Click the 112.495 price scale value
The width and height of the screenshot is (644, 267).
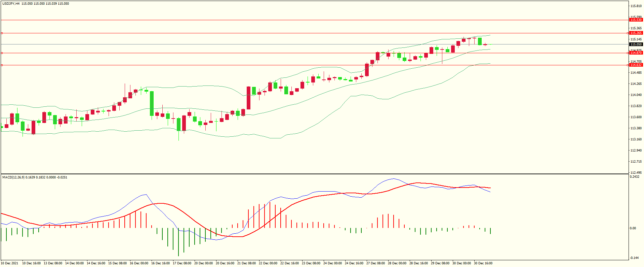point(636,172)
